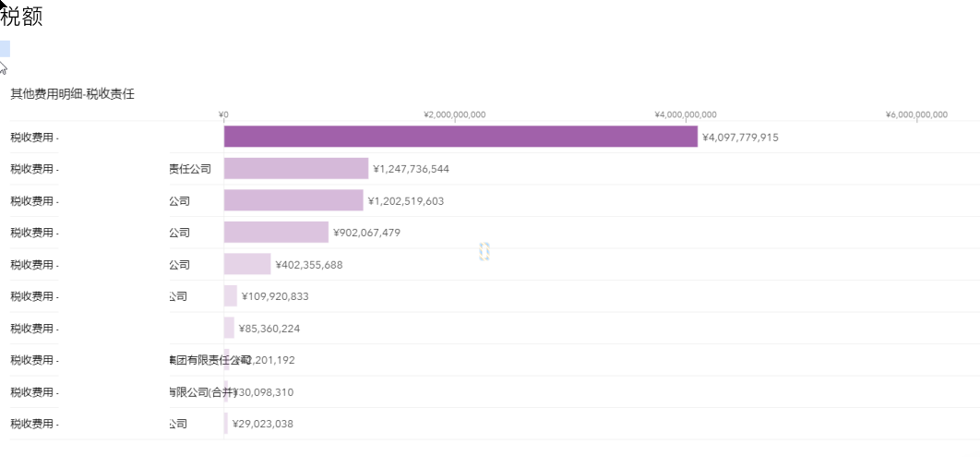Select the bar with value ¥85,360,224
The image size is (980, 468).
(229, 328)
